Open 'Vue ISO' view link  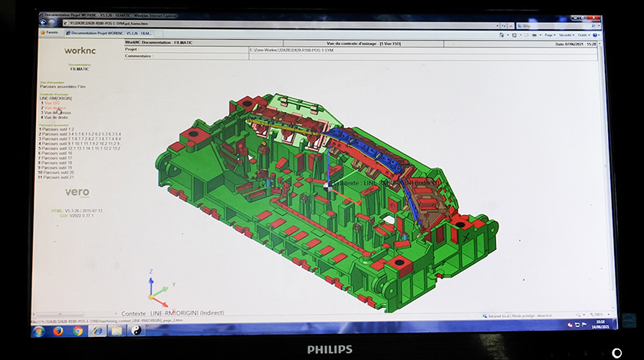(51, 103)
